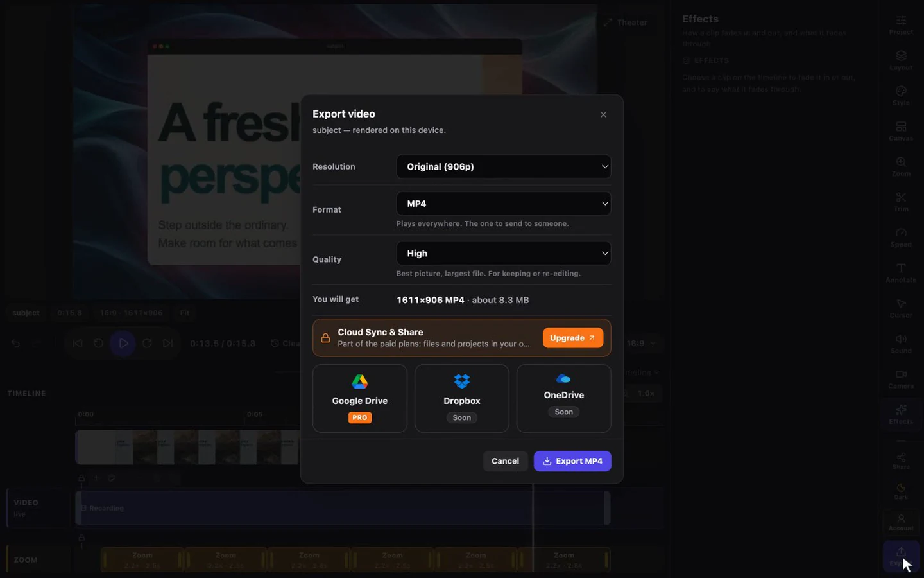Click the Export icon in the right sidebar
This screenshot has width=924, height=578.
tap(901, 556)
